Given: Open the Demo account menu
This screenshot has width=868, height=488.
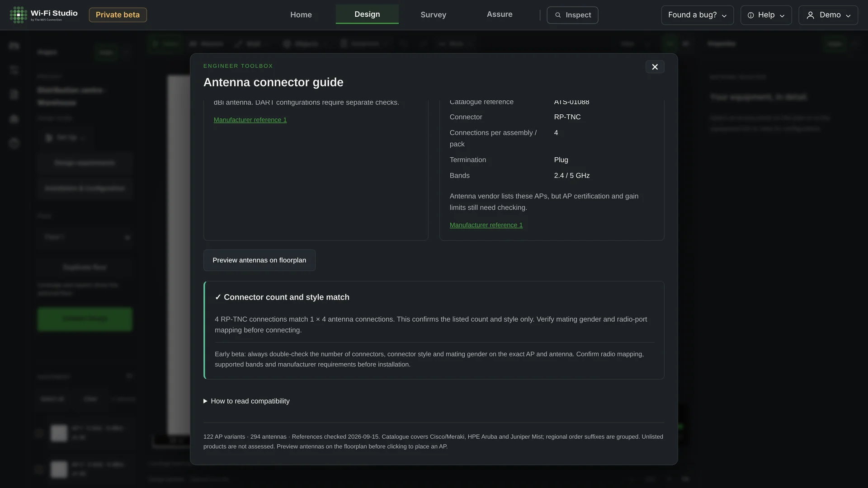Looking at the screenshot, I should pyautogui.click(x=828, y=15).
